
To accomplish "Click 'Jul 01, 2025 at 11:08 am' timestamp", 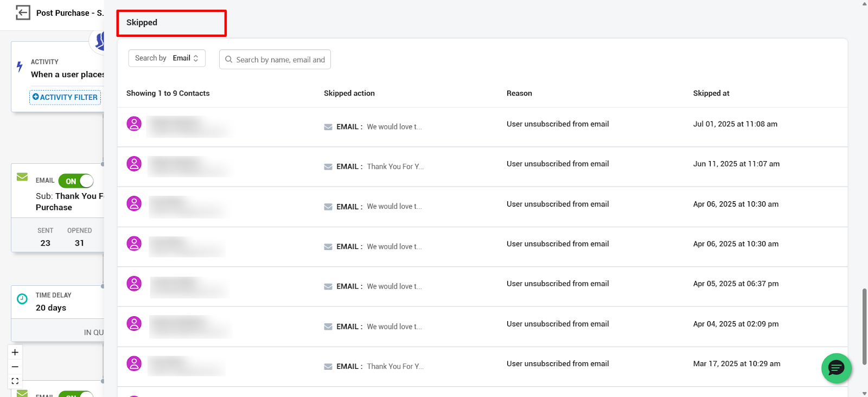I will click(735, 124).
